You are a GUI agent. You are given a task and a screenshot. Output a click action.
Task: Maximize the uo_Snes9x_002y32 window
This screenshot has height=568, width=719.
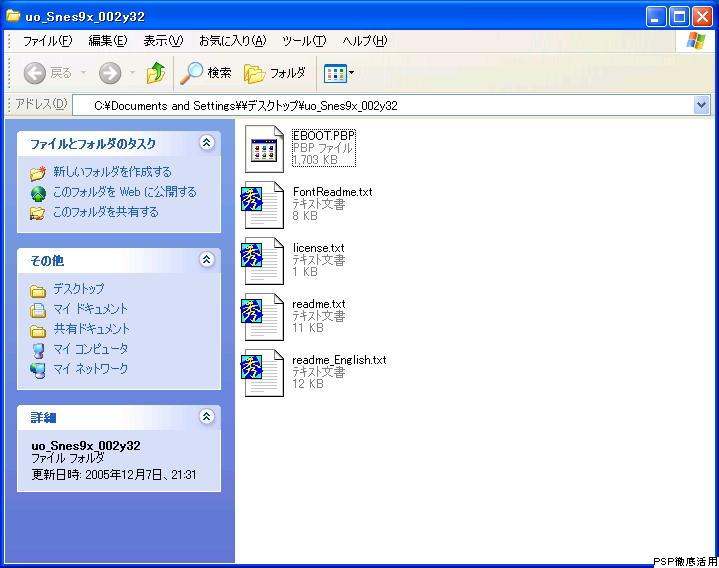pos(679,17)
